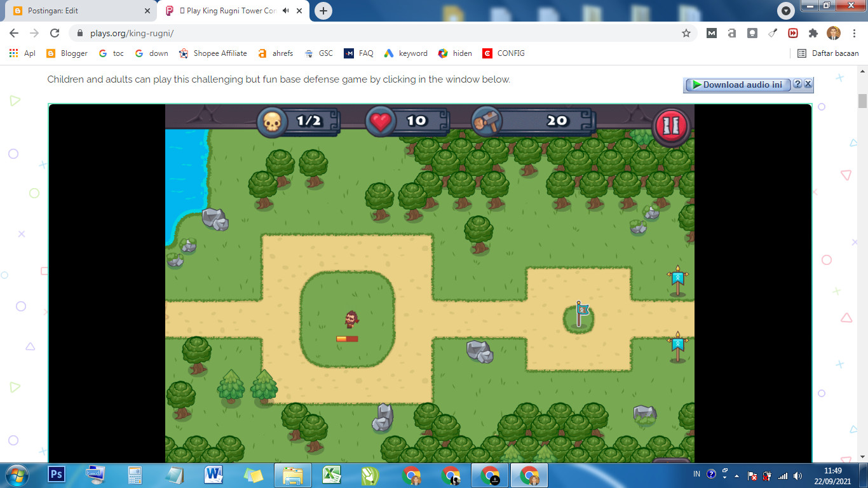Open the FAQ bookmark
This screenshot has height=488, width=868.
pyautogui.click(x=359, y=53)
